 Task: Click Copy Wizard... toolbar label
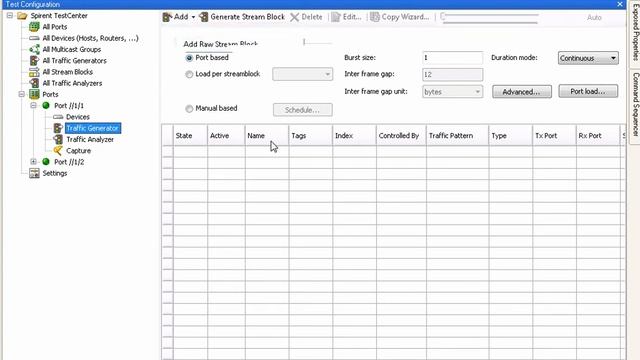pyautogui.click(x=405, y=17)
